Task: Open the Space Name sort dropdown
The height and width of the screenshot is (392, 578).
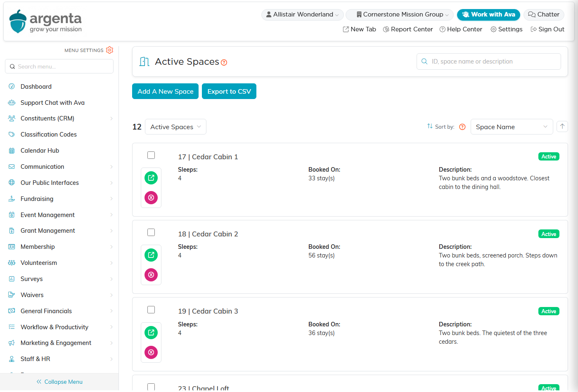Action: [x=512, y=127]
